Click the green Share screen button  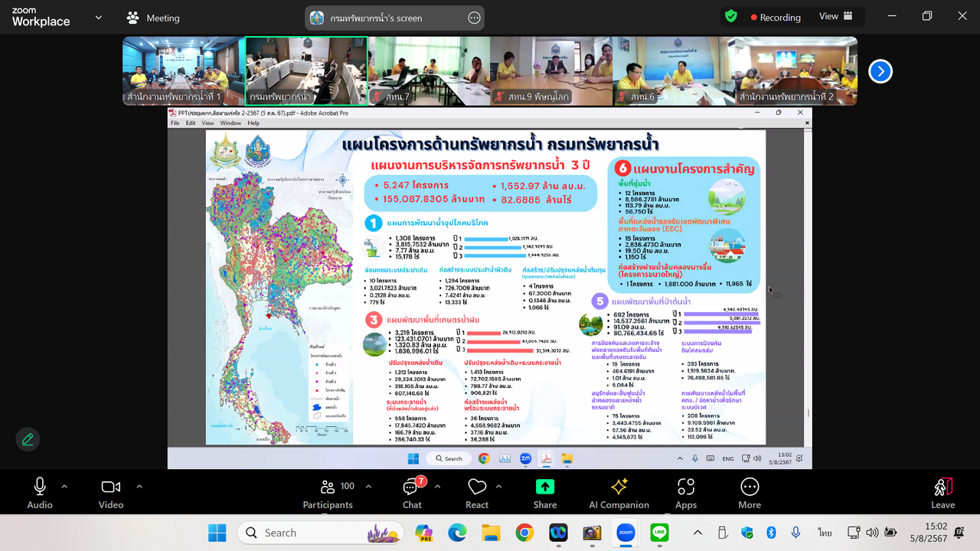click(545, 492)
